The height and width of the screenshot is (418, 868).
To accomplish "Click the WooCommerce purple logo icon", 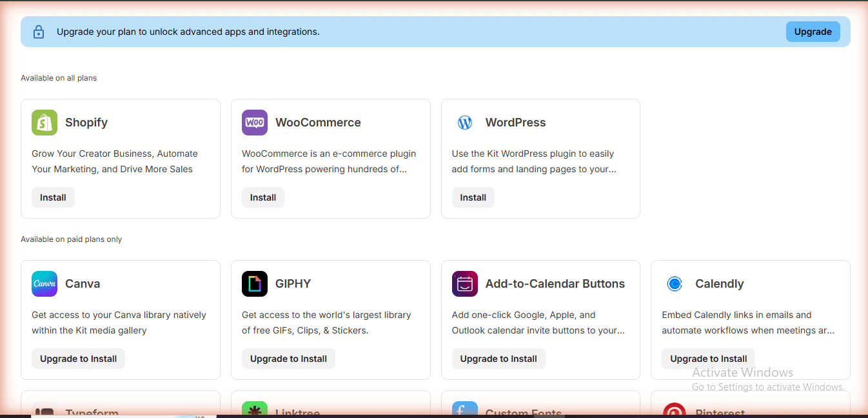I will click(255, 123).
